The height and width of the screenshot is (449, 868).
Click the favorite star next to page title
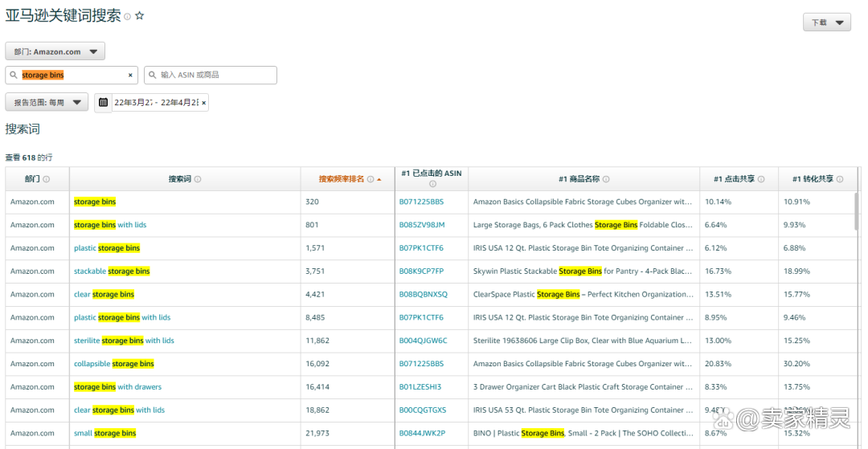(140, 16)
